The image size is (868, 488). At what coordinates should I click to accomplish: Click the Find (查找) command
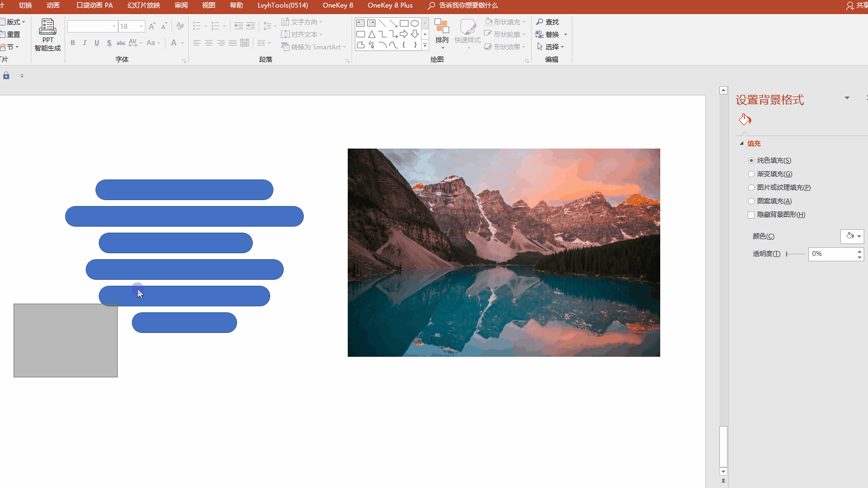(547, 22)
